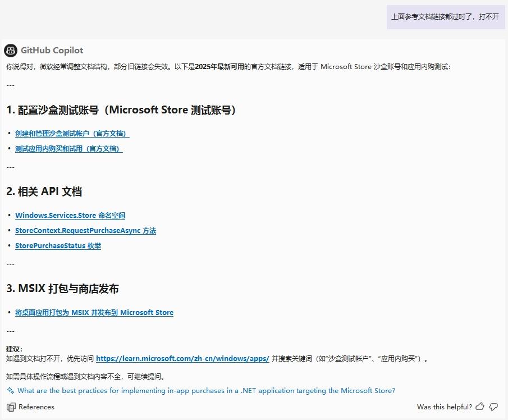Open the MSIX 打包与发布 link
508x420 pixels.
click(x=94, y=312)
